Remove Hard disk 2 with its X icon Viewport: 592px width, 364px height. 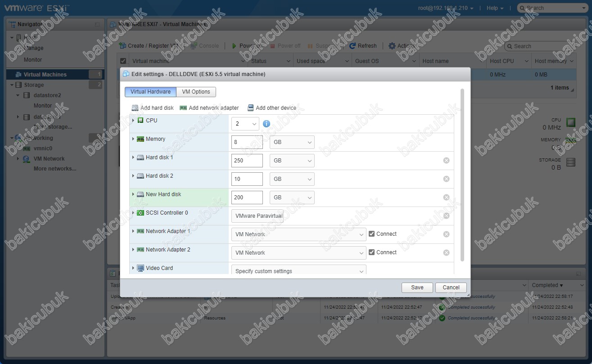447,179
